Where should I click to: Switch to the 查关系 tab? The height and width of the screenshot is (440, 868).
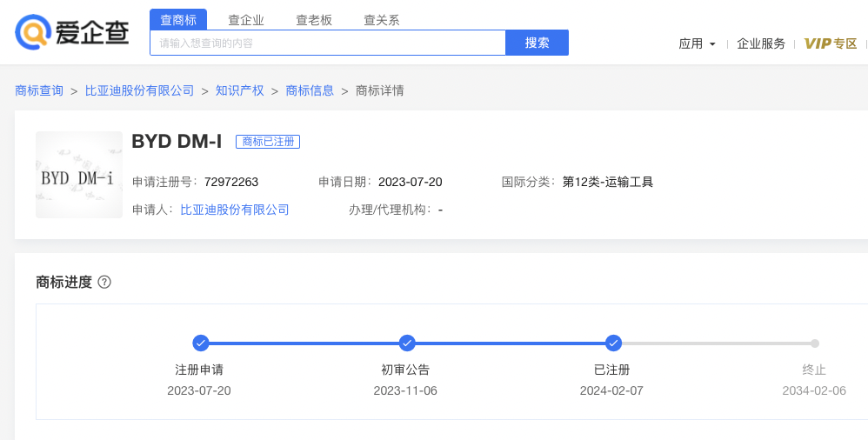(x=382, y=21)
